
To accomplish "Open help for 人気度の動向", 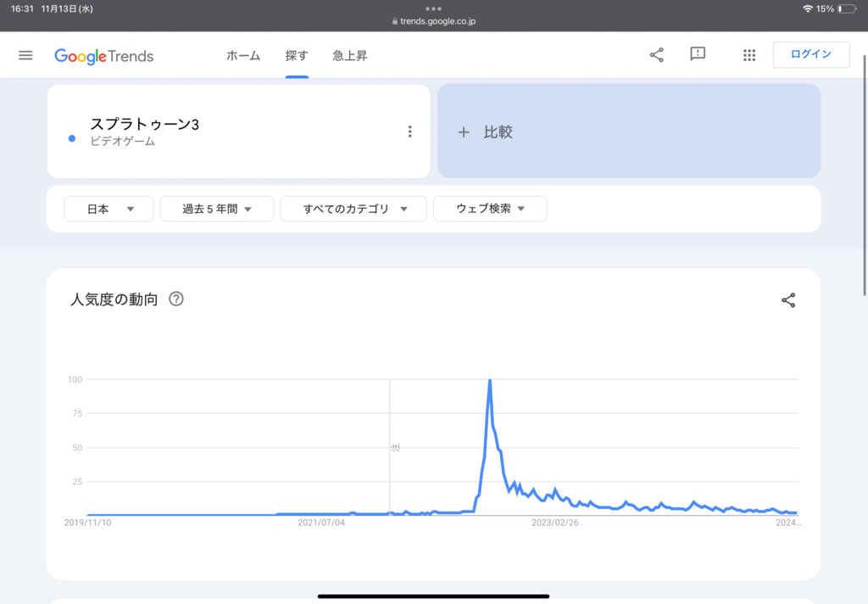I will (176, 299).
